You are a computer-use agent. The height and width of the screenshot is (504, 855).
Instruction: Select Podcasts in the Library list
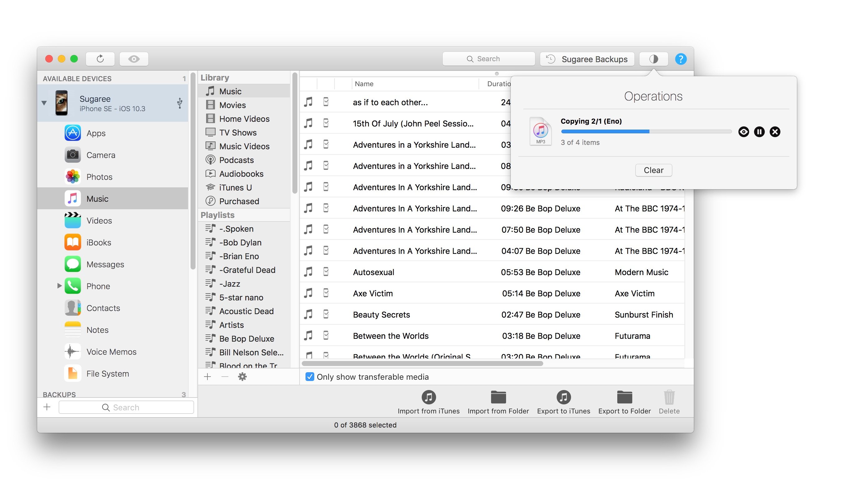(x=244, y=160)
